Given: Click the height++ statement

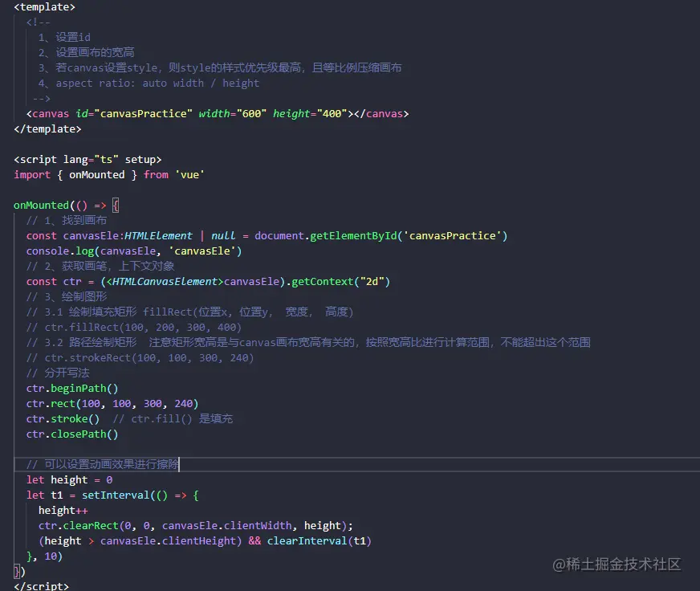Looking at the screenshot, I should [x=63, y=511].
